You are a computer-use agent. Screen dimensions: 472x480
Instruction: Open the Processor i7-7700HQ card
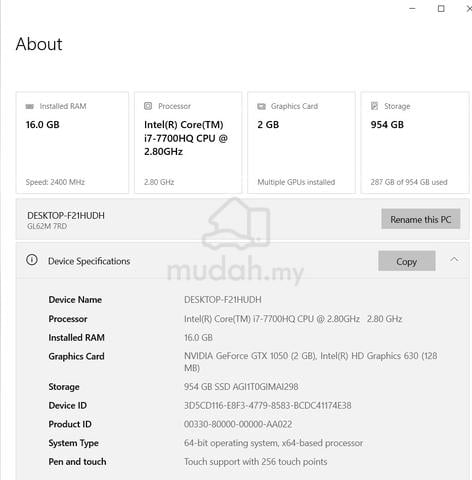tap(188, 143)
